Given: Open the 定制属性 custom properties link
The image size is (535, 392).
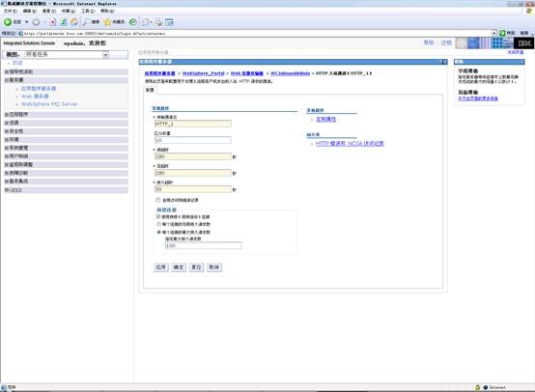Looking at the screenshot, I should [325, 119].
